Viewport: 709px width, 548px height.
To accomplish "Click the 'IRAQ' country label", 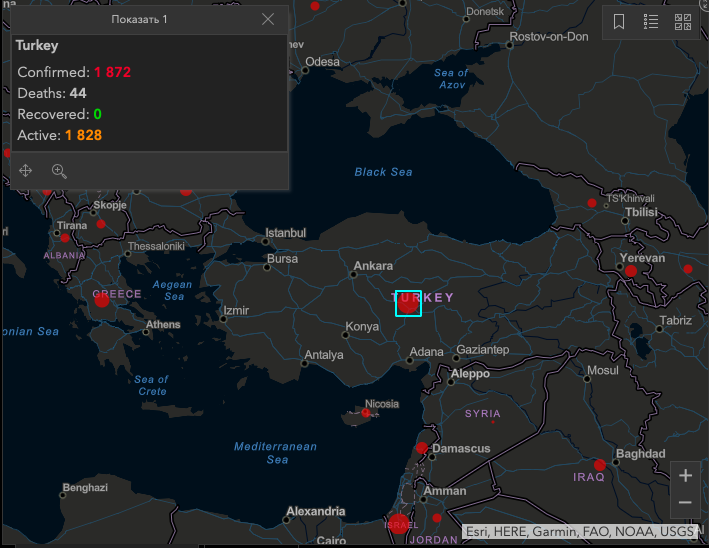I will [588, 477].
